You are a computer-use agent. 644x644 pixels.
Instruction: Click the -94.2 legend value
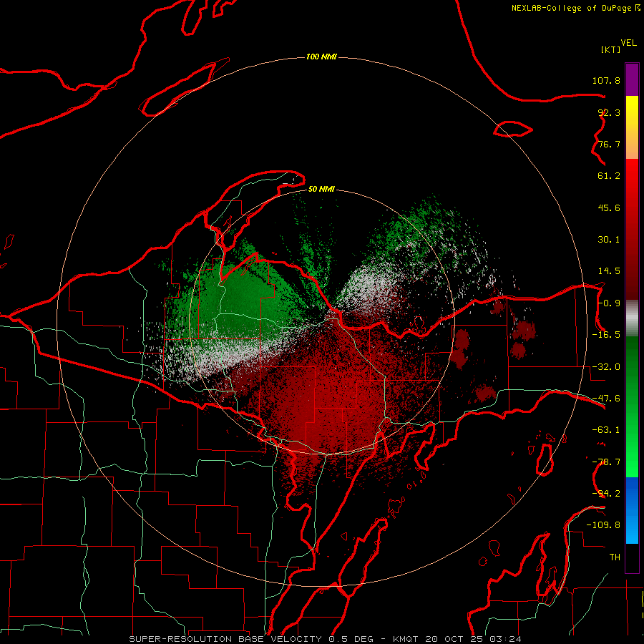(606, 494)
